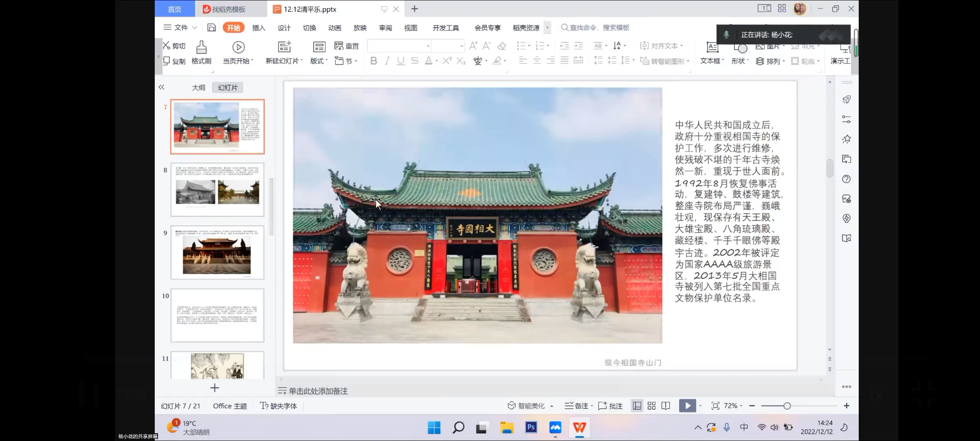Select slide 9 thumbnail
980x441 pixels.
(217, 252)
